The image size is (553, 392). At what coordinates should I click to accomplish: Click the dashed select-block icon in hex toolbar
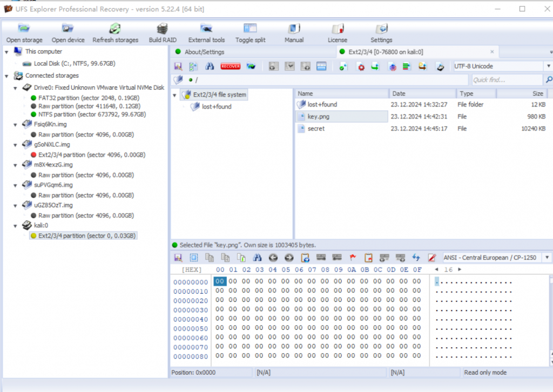tap(194, 258)
